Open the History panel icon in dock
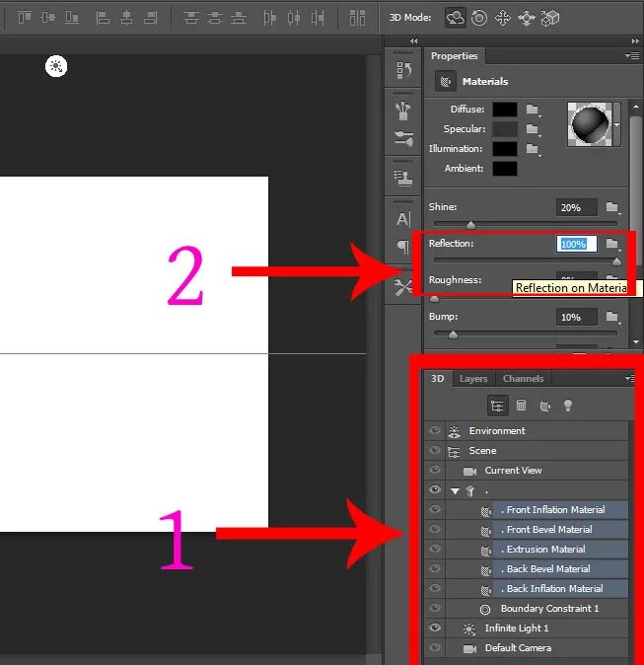Screen dimensions: 644x665 403,70
